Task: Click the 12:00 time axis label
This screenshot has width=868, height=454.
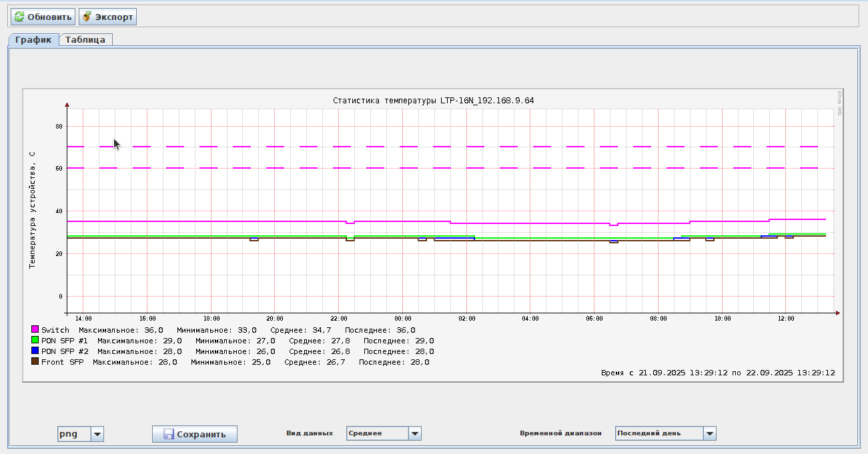Action: [786, 319]
